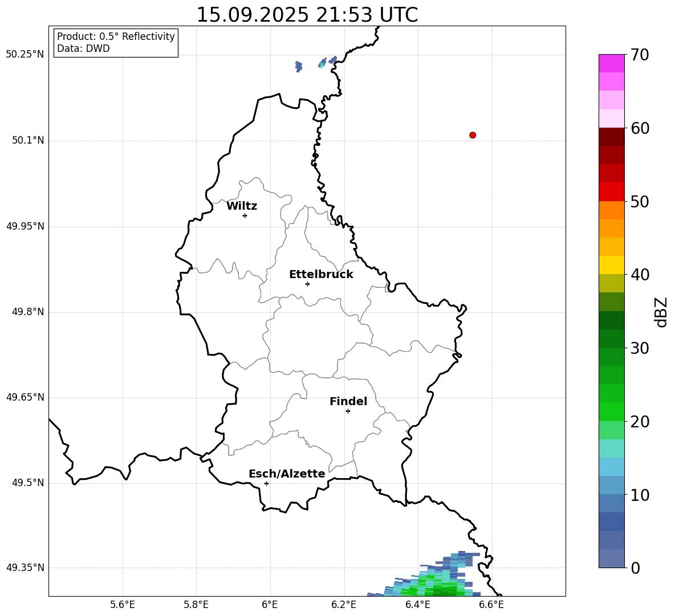Screen dimensions: 675x616
Task: Click the 50.25°N latitude label
Action: (x=25, y=55)
